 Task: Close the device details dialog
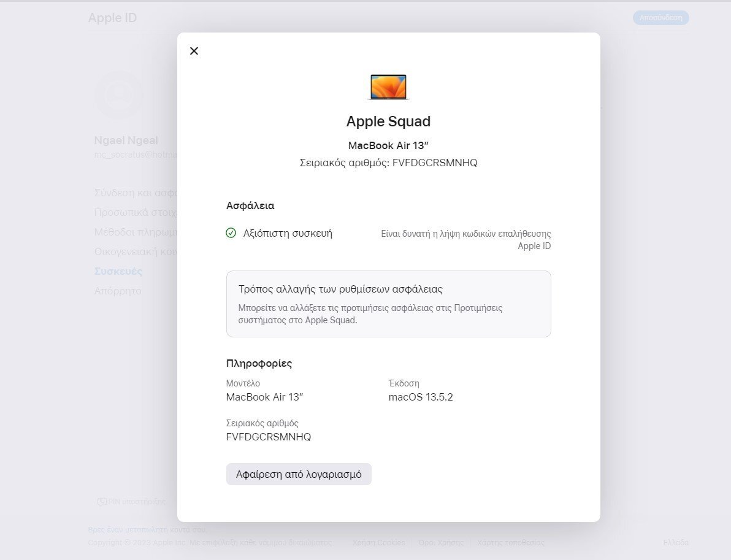tap(194, 51)
